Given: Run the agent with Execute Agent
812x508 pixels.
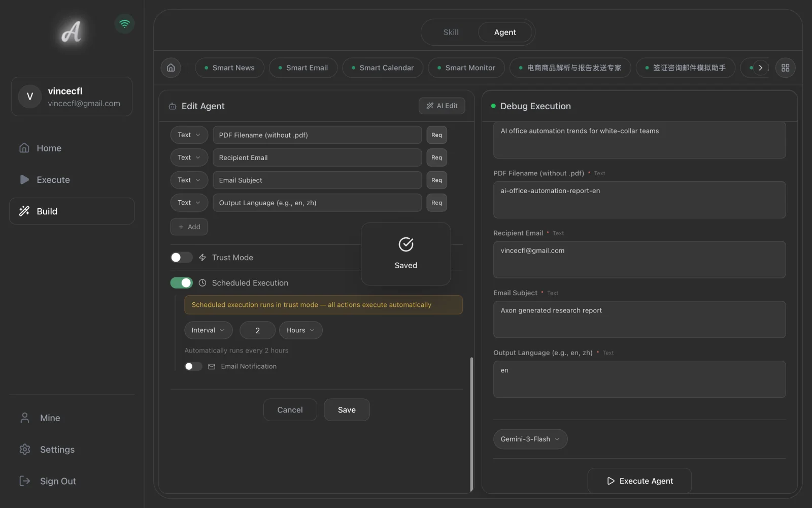Looking at the screenshot, I should coord(639,481).
